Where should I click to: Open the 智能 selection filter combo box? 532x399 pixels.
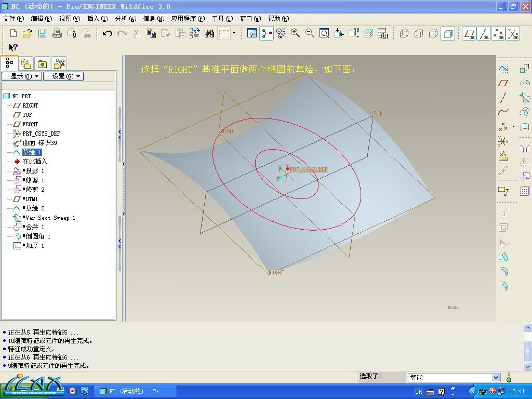click(454, 378)
